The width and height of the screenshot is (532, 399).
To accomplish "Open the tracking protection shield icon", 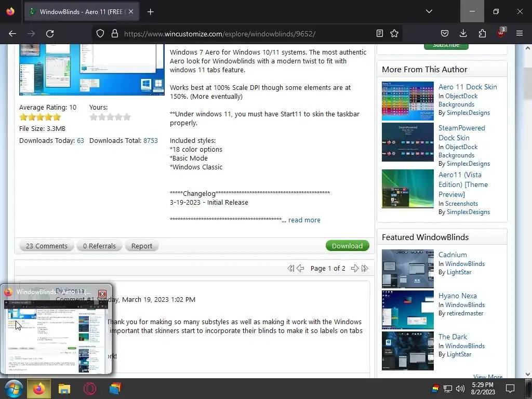I will click(100, 34).
